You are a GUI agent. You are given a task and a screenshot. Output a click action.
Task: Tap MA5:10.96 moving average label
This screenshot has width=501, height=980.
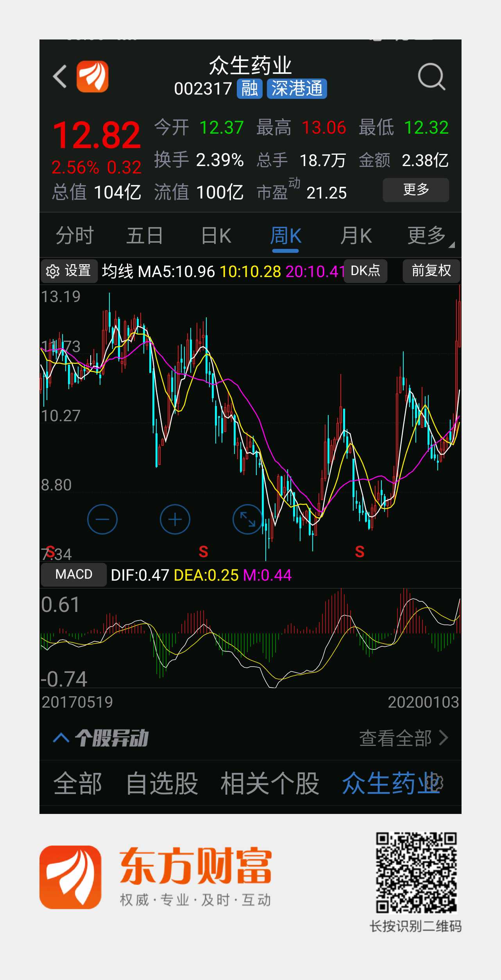point(176,271)
